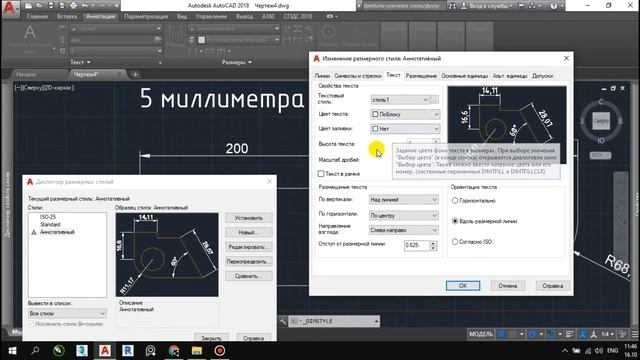Click the dimension layer override icon
The height and width of the screenshot is (360, 640).
click(x=191, y=40)
